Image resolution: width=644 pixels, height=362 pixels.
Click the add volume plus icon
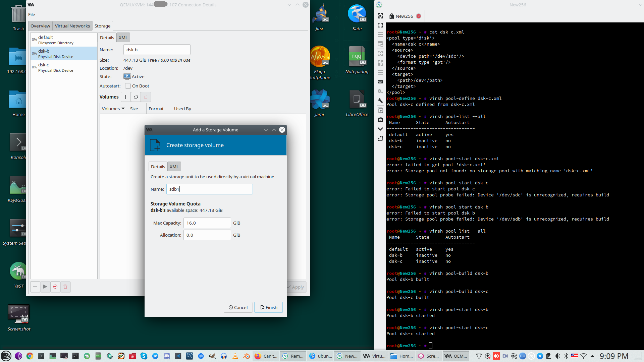point(125,97)
